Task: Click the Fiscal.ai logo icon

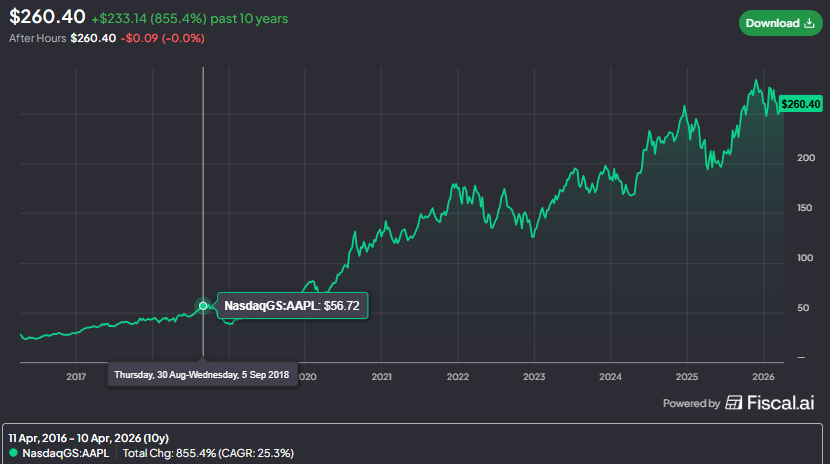Action: point(734,403)
